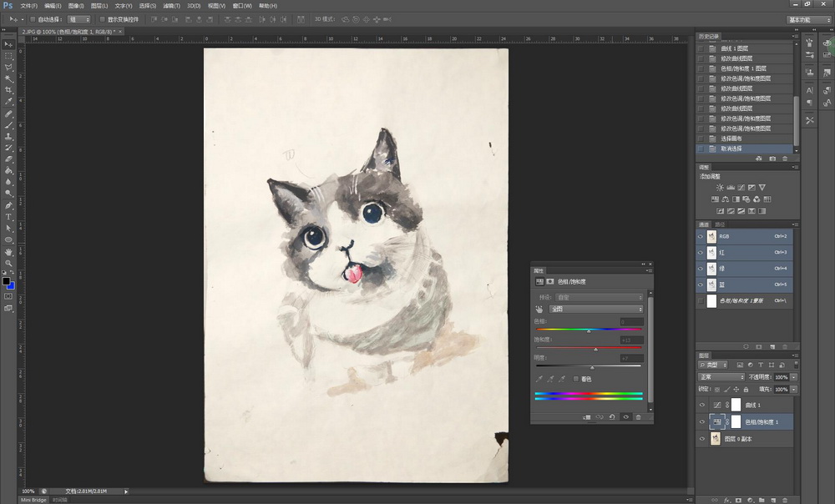Image resolution: width=835 pixels, height=504 pixels.
Task: Toggle visibility of the Ctrl+3 red channel
Action: [x=701, y=252]
